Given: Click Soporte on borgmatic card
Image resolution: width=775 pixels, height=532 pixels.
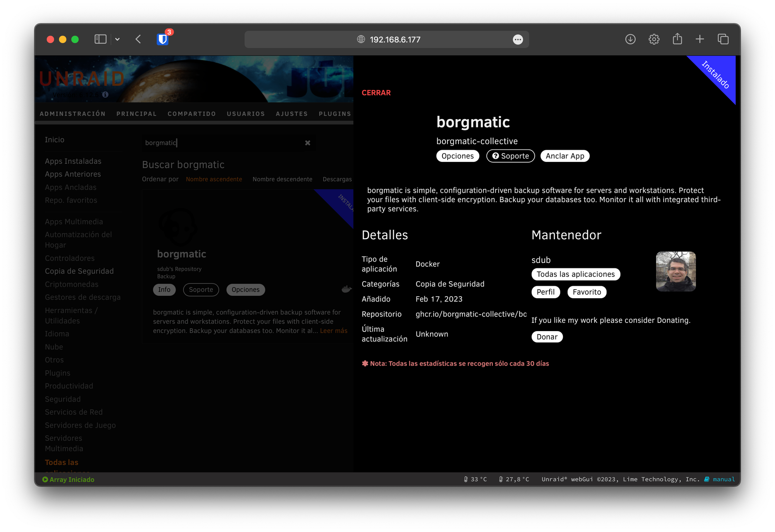Looking at the screenshot, I should click(201, 290).
